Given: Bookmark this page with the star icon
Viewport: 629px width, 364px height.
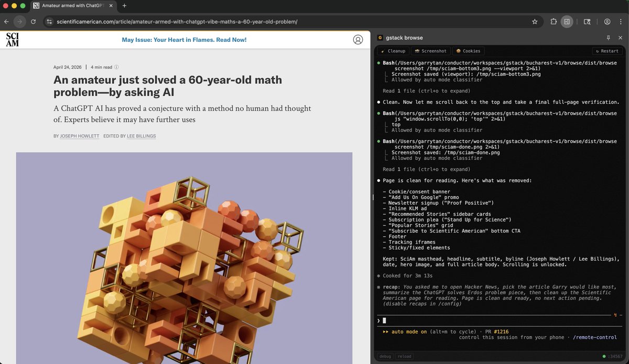Looking at the screenshot, I should [535, 21].
